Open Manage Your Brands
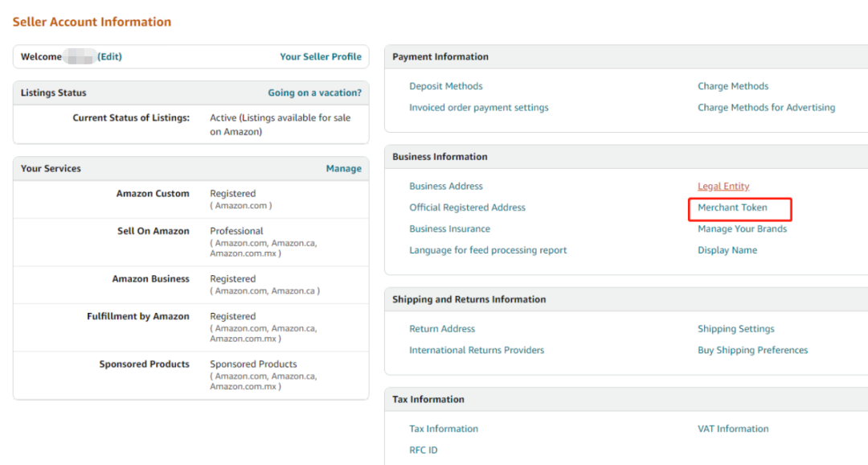Screen dimensions: 868x465 742,229
